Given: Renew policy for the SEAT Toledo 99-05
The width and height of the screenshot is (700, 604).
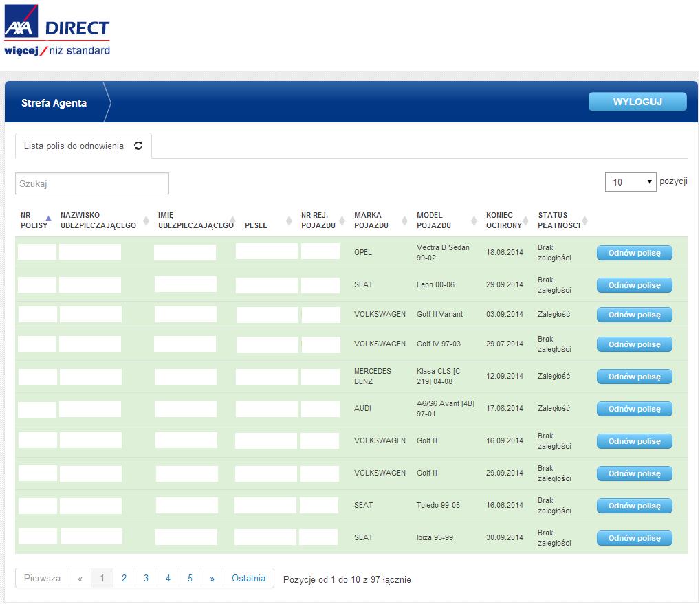Looking at the screenshot, I should tap(635, 506).
